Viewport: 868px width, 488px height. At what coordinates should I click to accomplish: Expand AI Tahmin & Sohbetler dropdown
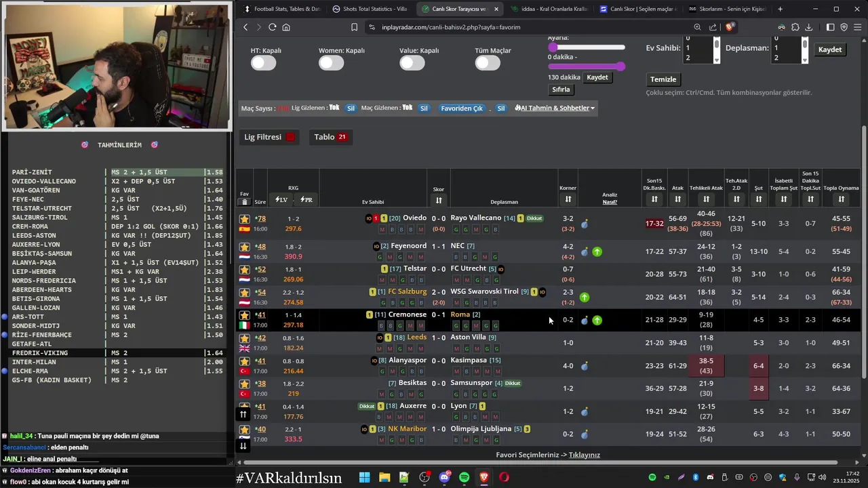[555, 108]
